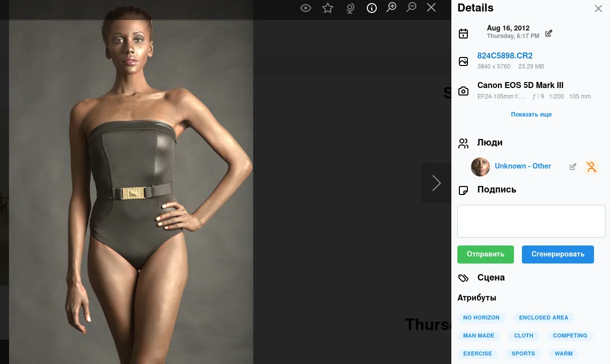Edit the Aug 16, 2012 date
This screenshot has width=611, height=364.
pyautogui.click(x=549, y=33)
